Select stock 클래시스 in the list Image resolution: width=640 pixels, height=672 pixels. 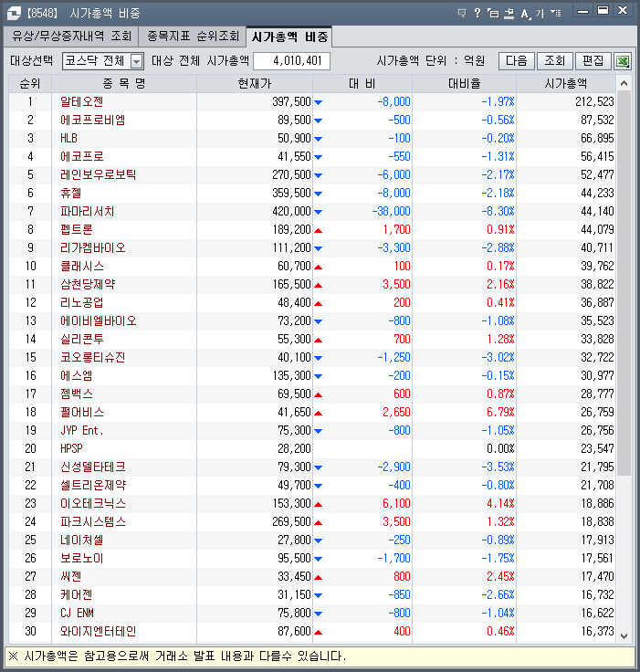tap(82, 266)
